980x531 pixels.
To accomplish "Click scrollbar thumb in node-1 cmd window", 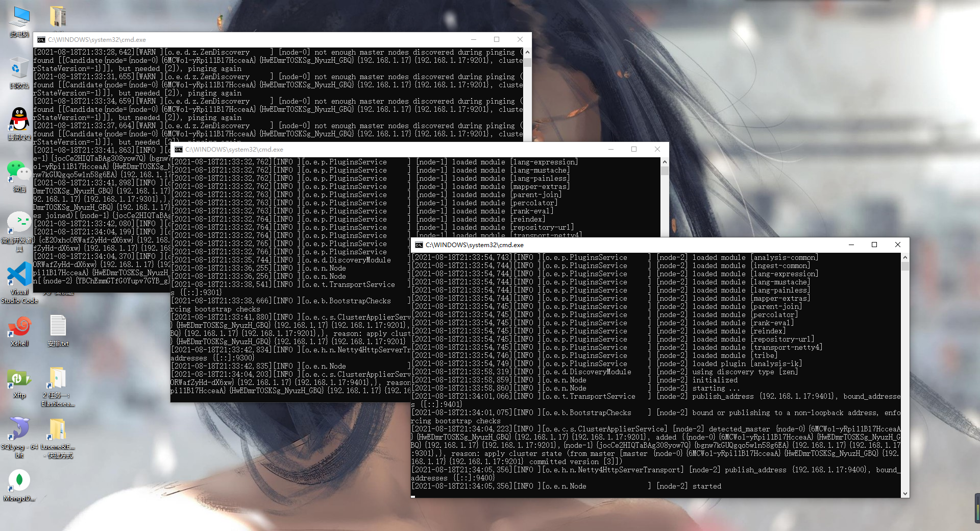I will [x=665, y=171].
